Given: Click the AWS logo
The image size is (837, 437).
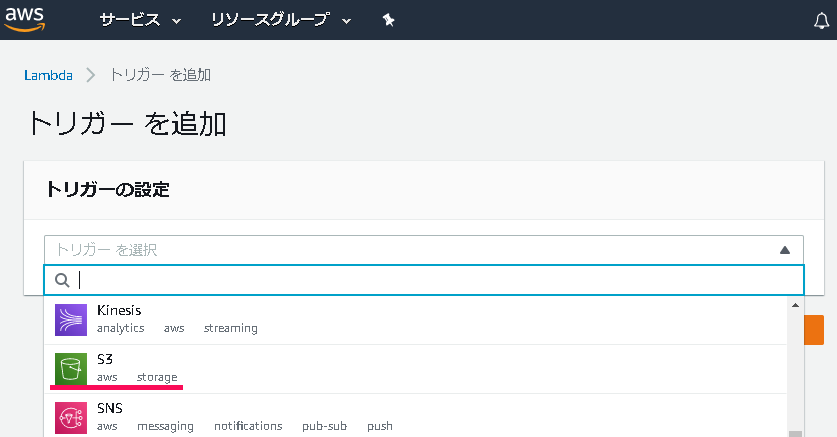Looking at the screenshot, I should (x=25, y=19).
